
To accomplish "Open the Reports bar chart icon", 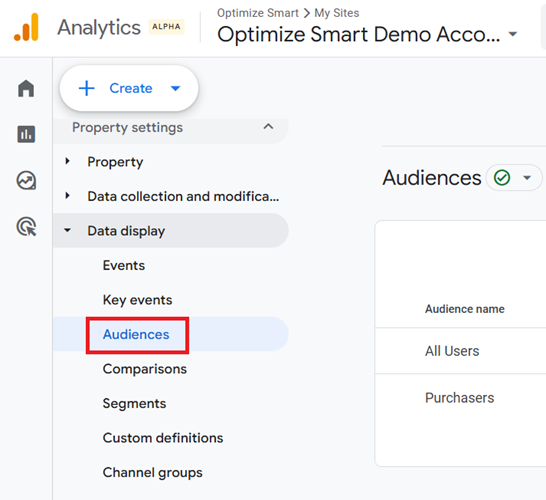I will (x=26, y=134).
